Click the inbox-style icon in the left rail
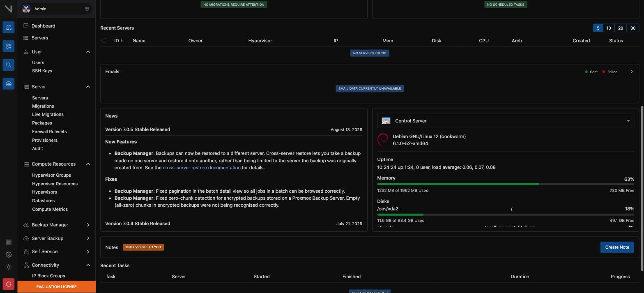644x293 pixels. [x=8, y=84]
